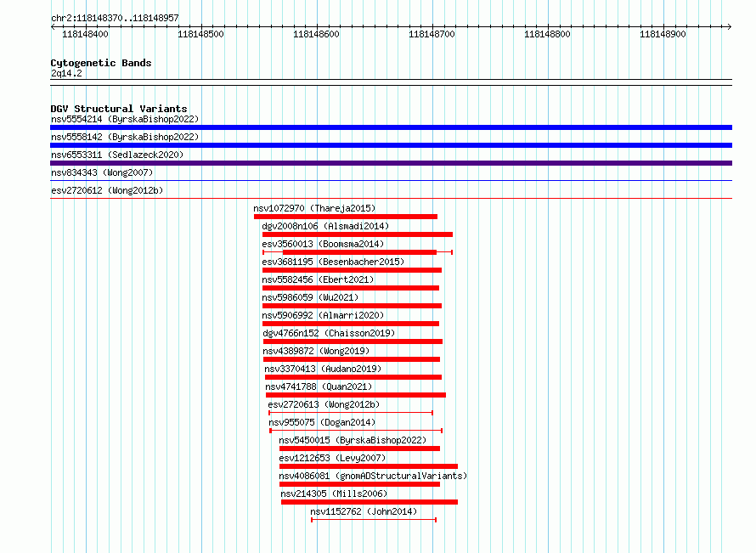Screen dimensions: 756x553
Task: Click the thin red interval under nsv1152762
Action: tap(374, 520)
